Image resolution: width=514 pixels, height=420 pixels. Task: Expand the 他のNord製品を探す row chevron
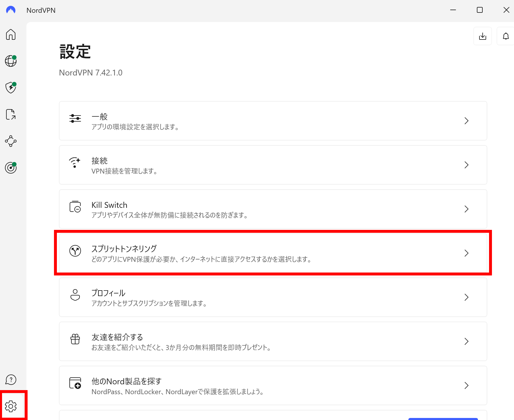click(466, 385)
